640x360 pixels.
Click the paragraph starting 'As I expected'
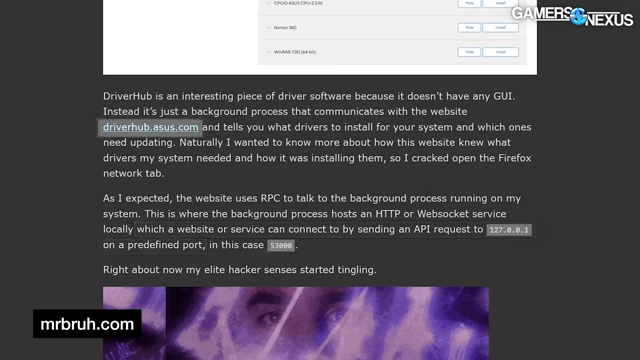click(317, 222)
